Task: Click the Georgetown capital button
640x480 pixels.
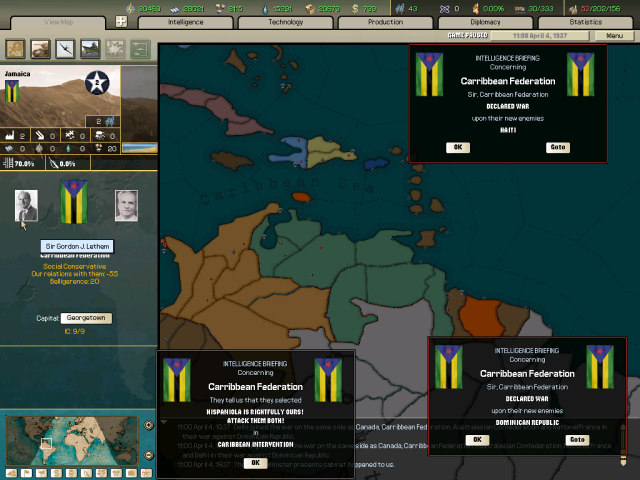Action: pyautogui.click(x=86, y=318)
